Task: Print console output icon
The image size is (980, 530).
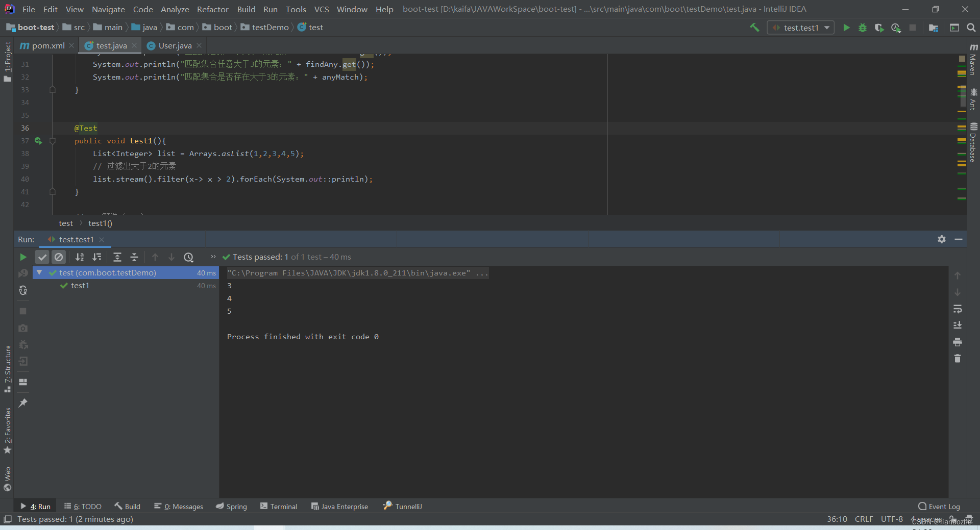Action: pyautogui.click(x=958, y=342)
